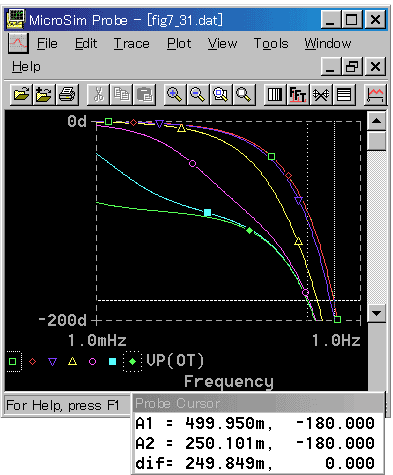Click the MicroSim Probe title bar icon
The image size is (393, 475).
(16, 20)
